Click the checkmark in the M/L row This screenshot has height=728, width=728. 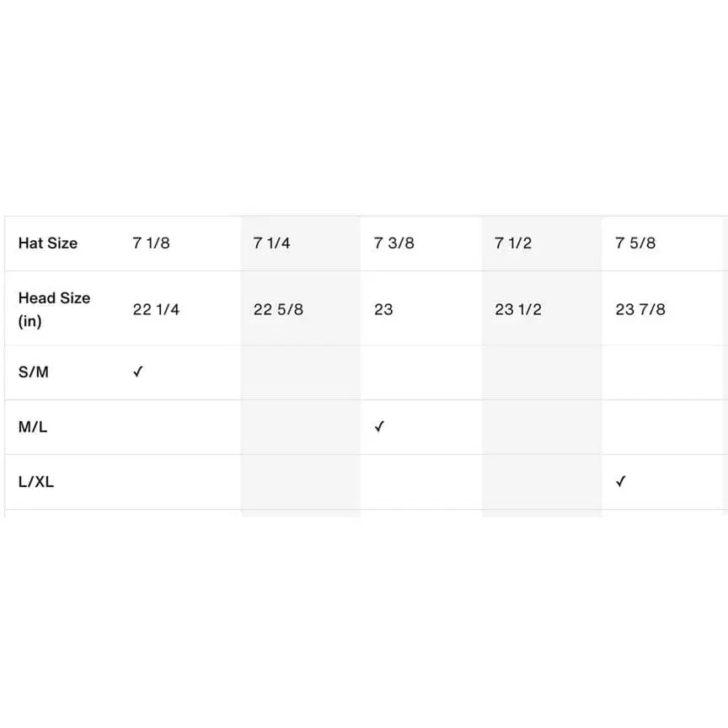(379, 426)
